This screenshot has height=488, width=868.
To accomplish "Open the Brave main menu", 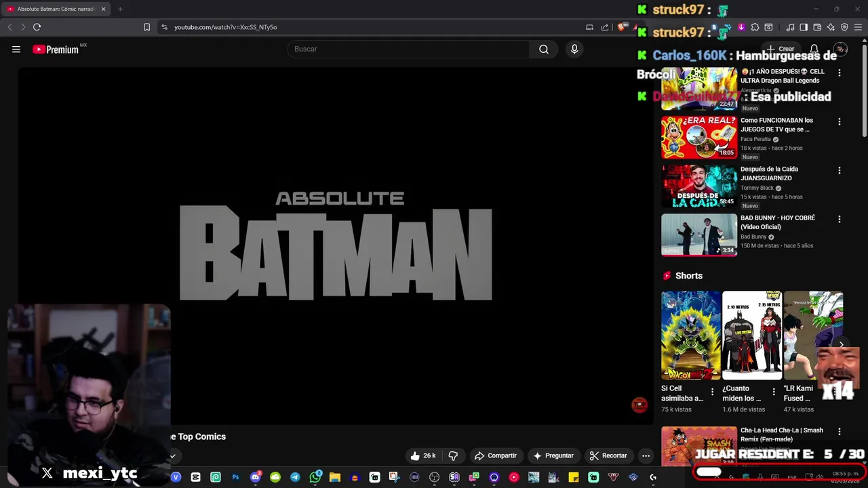I will (x=859, y=27).
